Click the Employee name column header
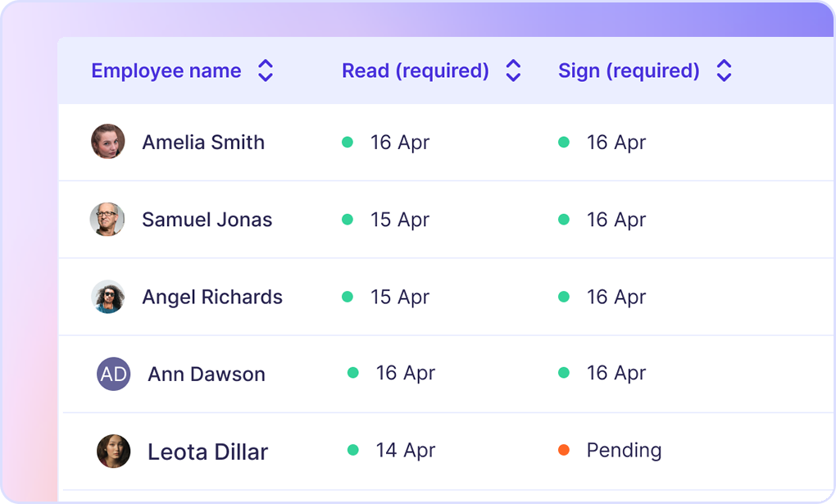Viewport: 836px width, 504px height. click(x=166, y=71)
